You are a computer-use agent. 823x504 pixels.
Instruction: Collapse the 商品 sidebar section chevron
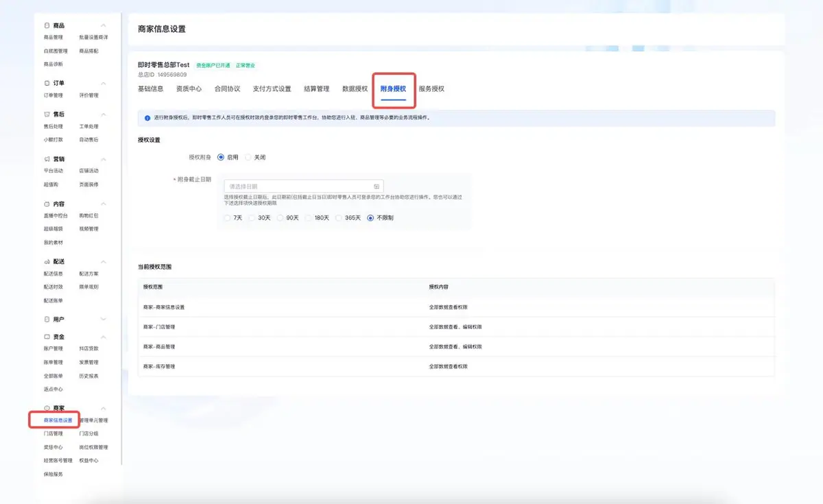[x=104, y=25]
